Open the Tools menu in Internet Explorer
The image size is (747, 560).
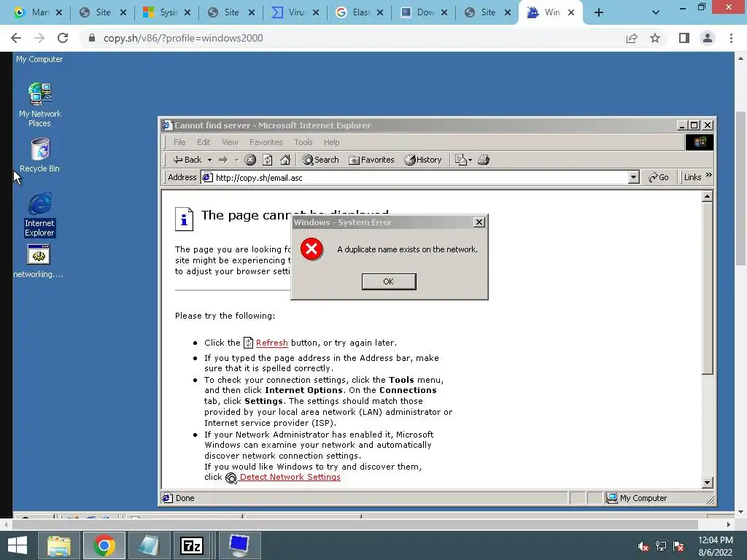tap(303, 142)
